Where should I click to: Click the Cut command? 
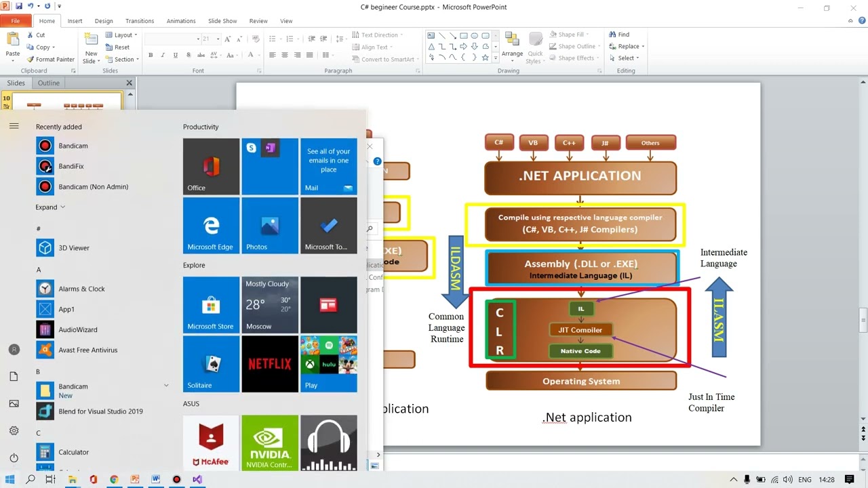tap(36, 35)
